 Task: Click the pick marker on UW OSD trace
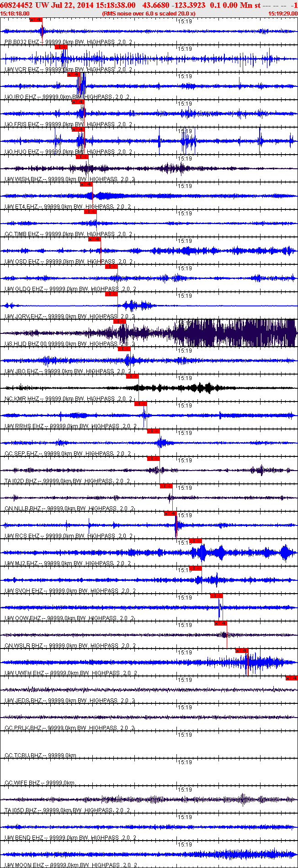tap(95, 239)
